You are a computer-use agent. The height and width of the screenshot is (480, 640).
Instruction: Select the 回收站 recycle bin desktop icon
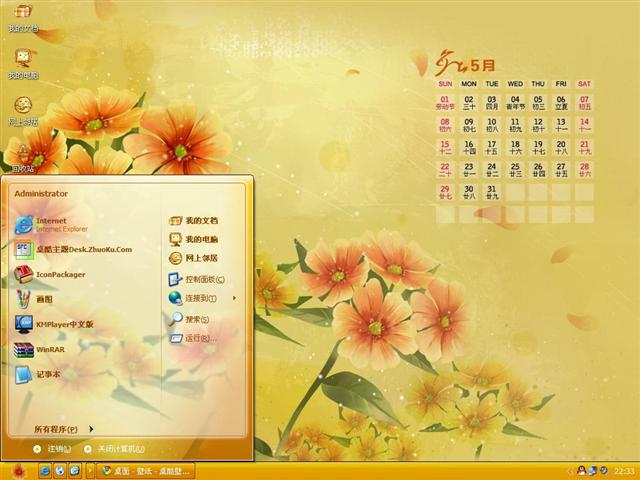pos(23,158)
